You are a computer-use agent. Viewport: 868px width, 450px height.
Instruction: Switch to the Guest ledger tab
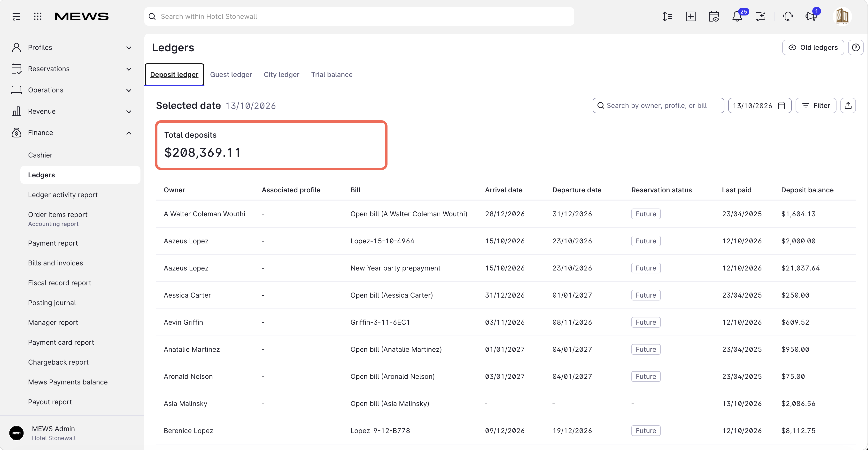point(231,75)
